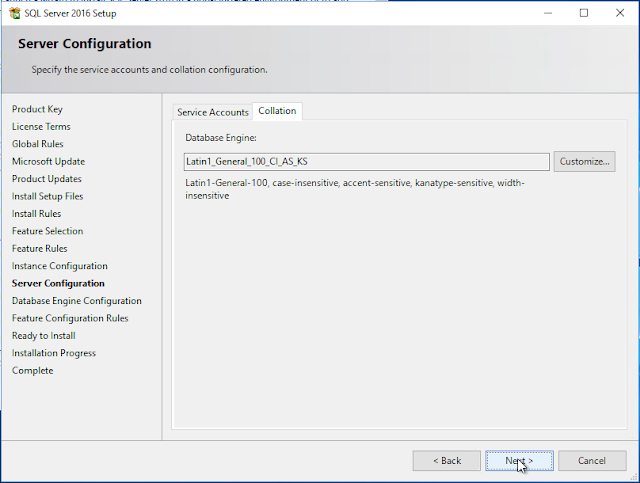Select bold Server Configuration step in sidebar
The height and width of the screenshot is (483, 640).
pos(58,283)
